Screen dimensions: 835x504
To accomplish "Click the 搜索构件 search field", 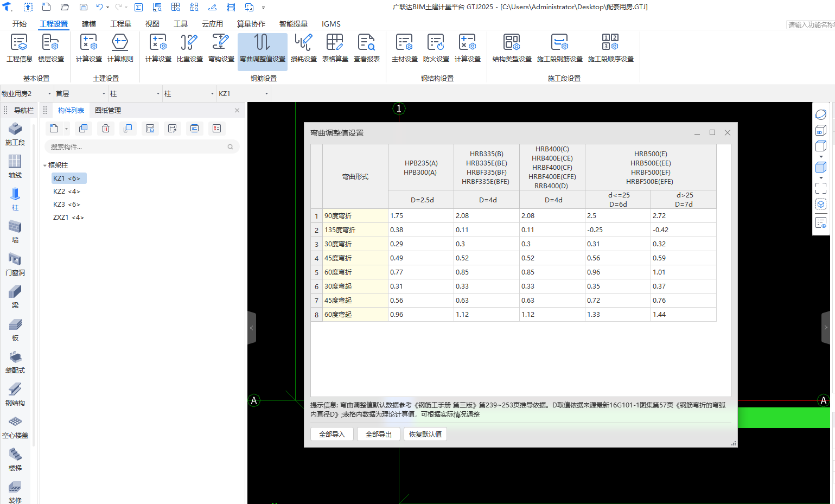I will click(142, 146).
